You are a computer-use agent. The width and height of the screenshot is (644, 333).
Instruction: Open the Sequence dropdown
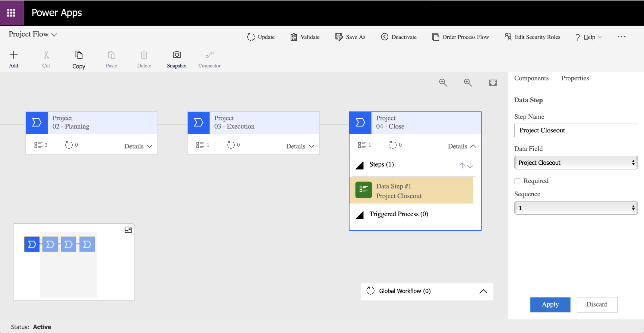576,208
